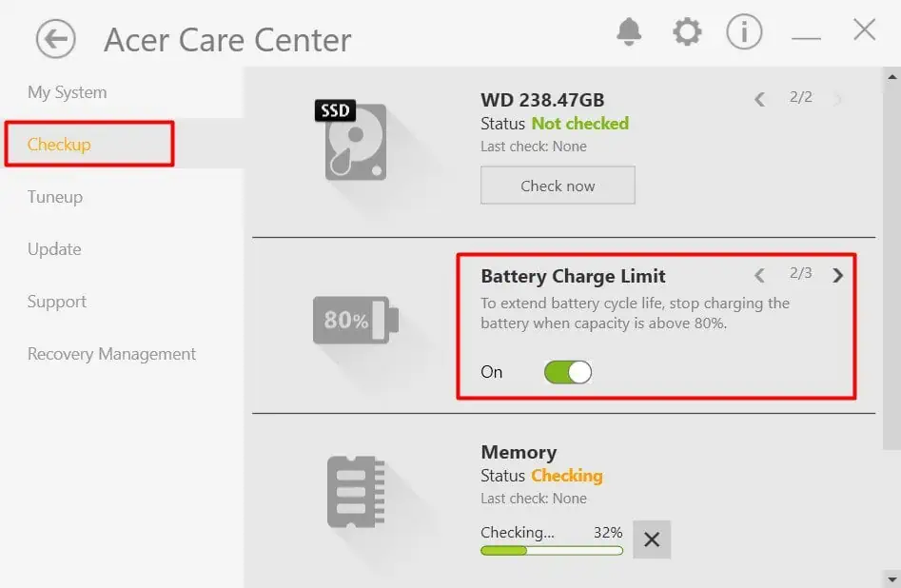Viewport: 901px width, 588px height.
Task: Disable the Battery Charge Limit toggle
Action: (x=567, y=372)
